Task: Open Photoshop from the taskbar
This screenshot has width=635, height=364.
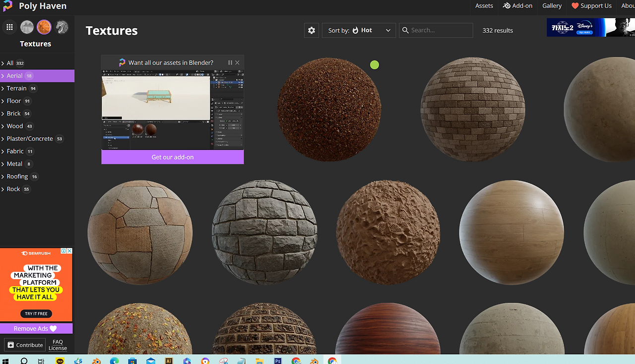Action: pos(278,361)
